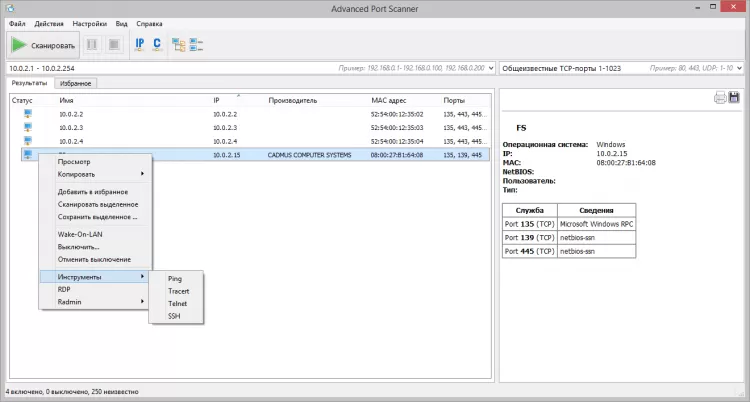Click the green Сканировать play button
Image resolution: width=750 pixels, height=402 pixels.
coord(43,44)
